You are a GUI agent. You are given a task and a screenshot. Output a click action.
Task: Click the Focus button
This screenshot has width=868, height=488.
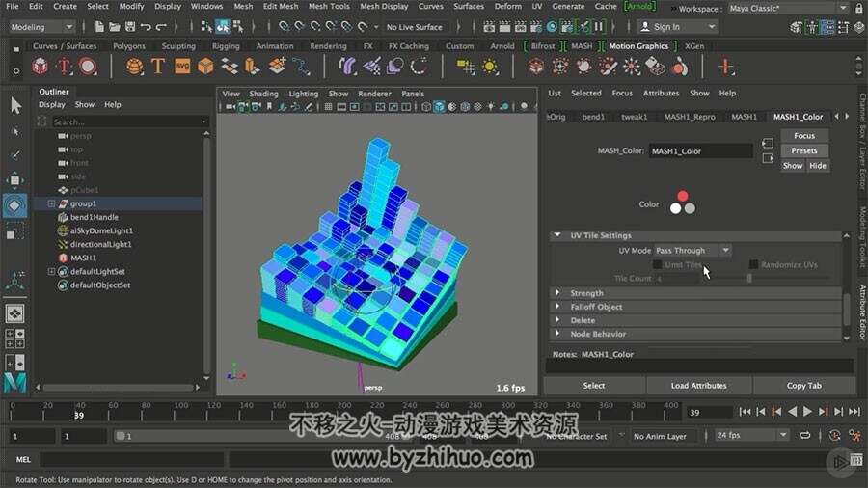click(x=804, y=136)
